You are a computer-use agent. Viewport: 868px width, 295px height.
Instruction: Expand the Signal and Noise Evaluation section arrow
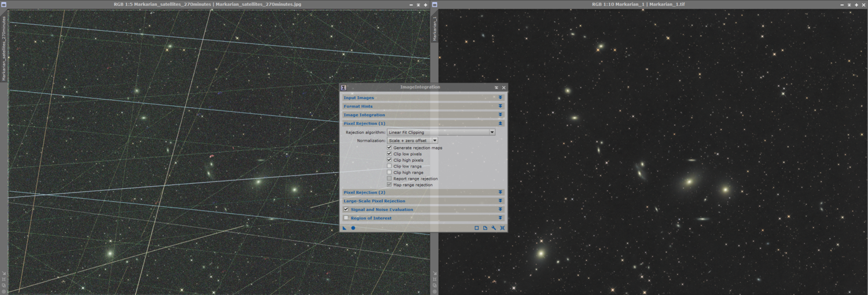tap(501, 209)
